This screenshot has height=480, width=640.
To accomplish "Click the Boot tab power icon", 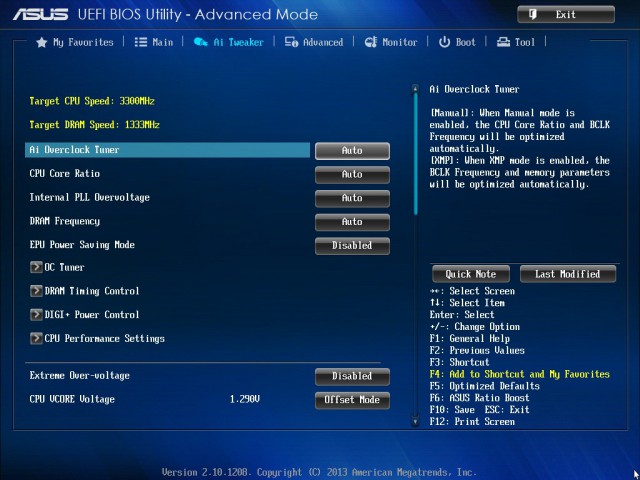I will pyautogui.click(x=444, y=42).
